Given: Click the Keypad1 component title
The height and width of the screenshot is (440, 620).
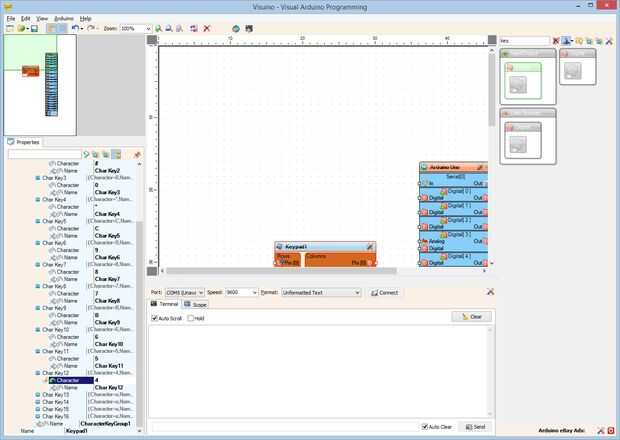Looking at the screenshot, I should (296, 247).
